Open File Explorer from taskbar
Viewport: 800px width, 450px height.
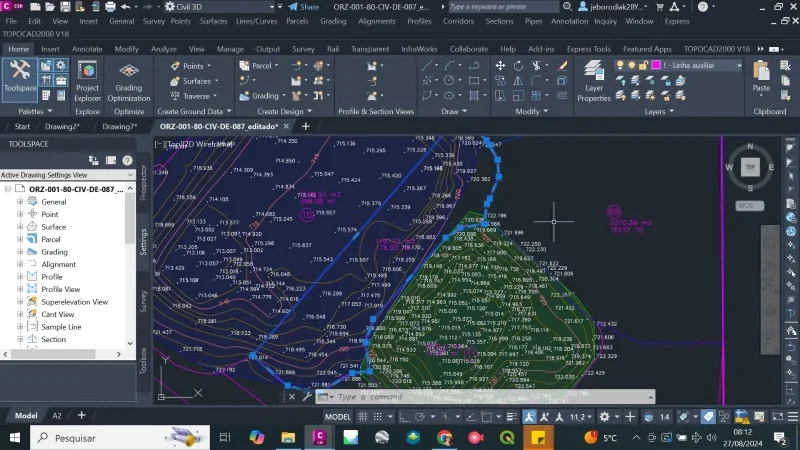[288, 438]
